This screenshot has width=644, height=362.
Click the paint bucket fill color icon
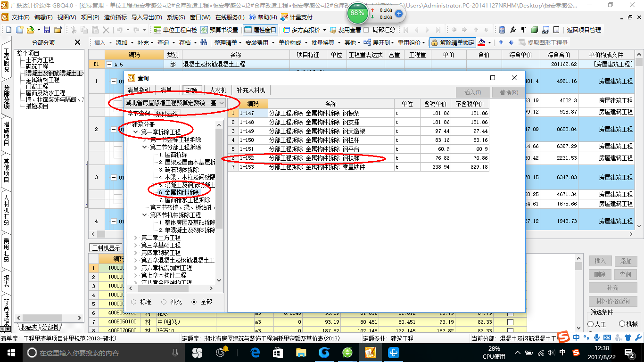coord(481,42)
